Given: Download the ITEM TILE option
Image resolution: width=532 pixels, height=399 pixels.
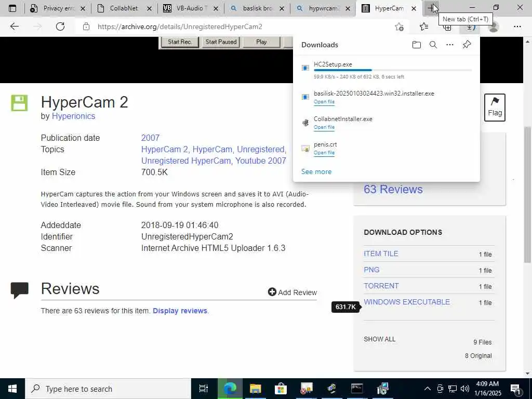Looking at the screenshot, I should pos(381,254).
